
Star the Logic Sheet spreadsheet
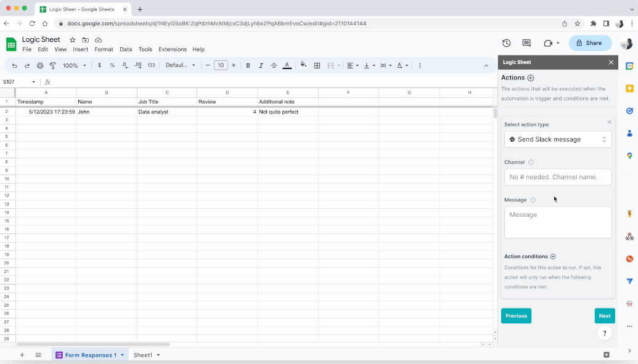[x=72, y=39]
